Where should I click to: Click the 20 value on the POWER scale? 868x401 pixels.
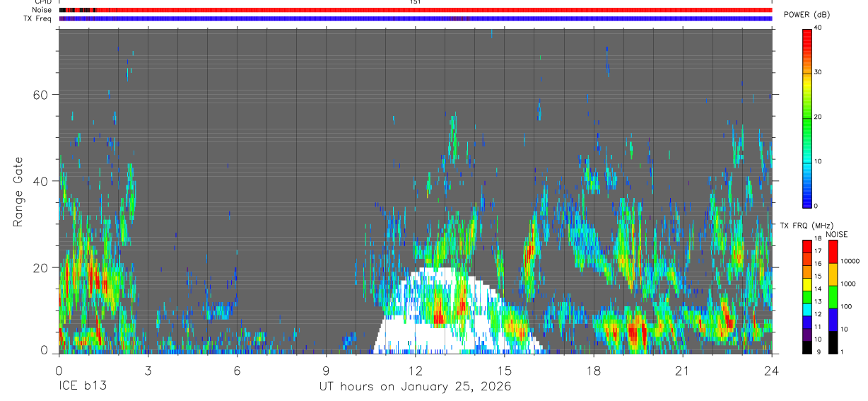(817, 117)
